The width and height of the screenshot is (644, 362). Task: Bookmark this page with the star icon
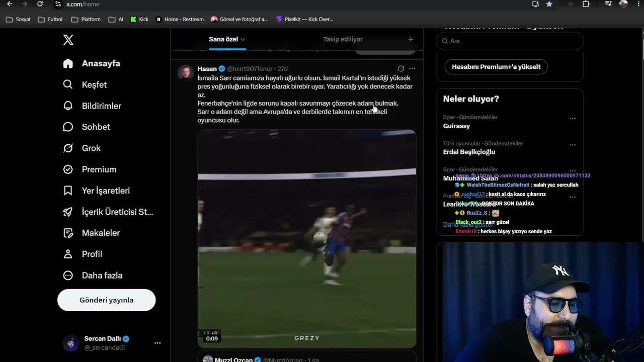pyautogui.click(x=549, y=4)
